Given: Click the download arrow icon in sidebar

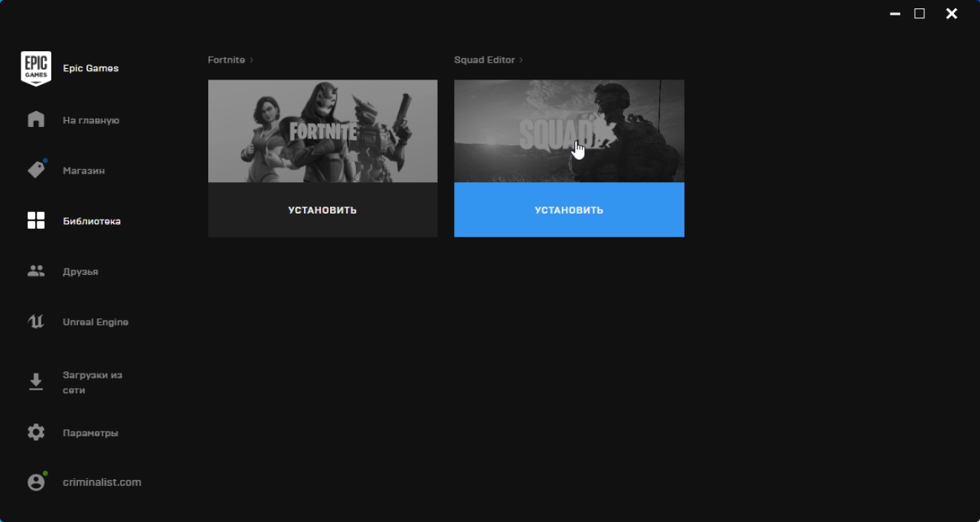Looking at the screenshot, I should pos(36,382).
